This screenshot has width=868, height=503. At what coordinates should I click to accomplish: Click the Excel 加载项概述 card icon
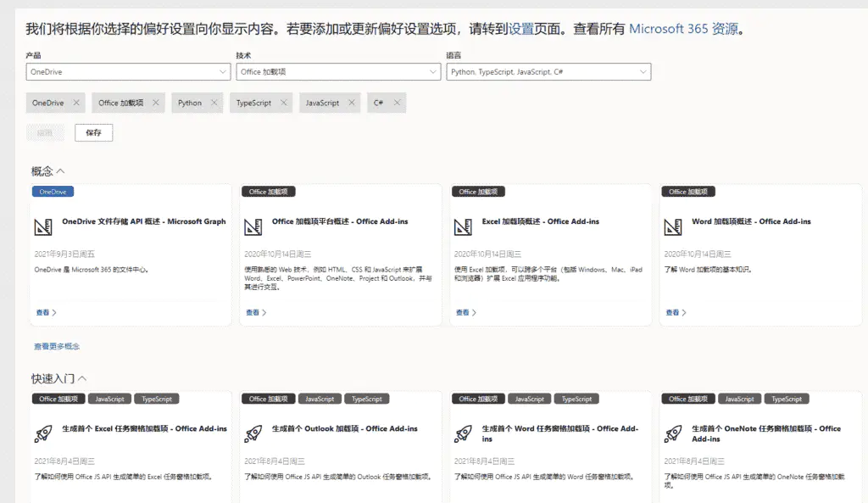click(x=463, y=226)
